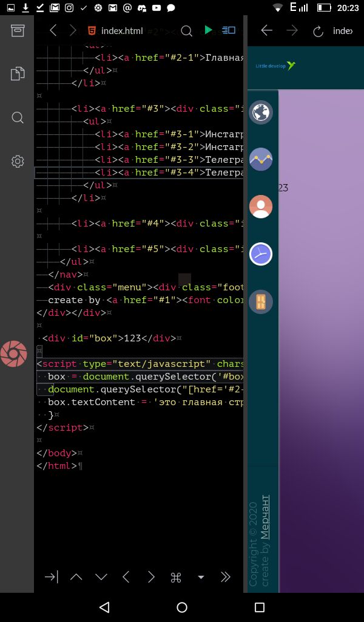Click the chart line icon in preview menu
Image resolution: width=364 pixels, height=622 pixels.
pyautogui.click(x=261, y=160)
